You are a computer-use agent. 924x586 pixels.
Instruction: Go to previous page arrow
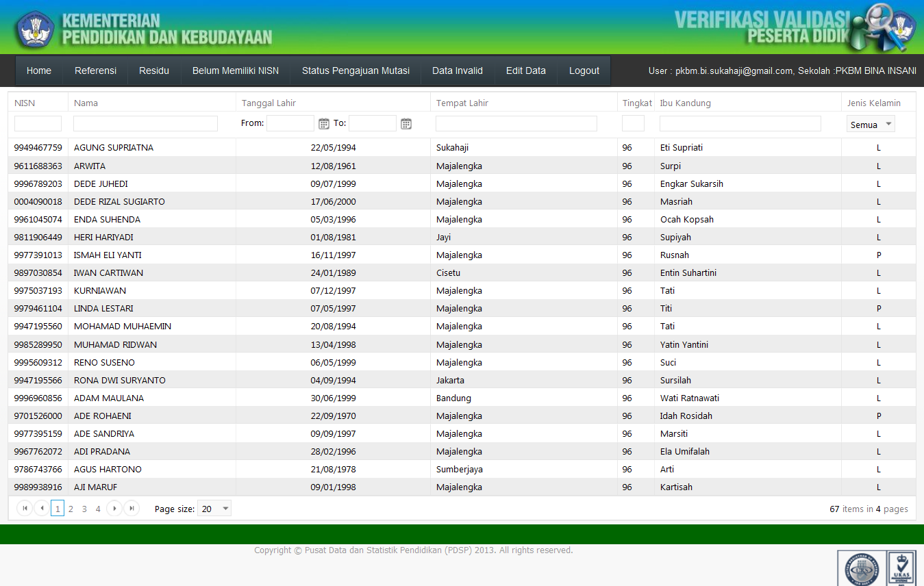coord(42,508)
